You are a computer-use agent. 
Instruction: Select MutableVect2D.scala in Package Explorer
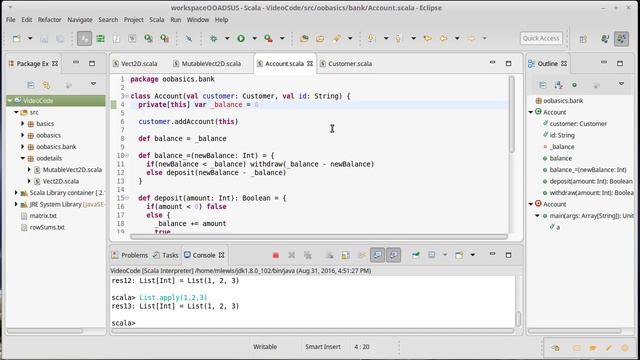(x=72, y=169)
